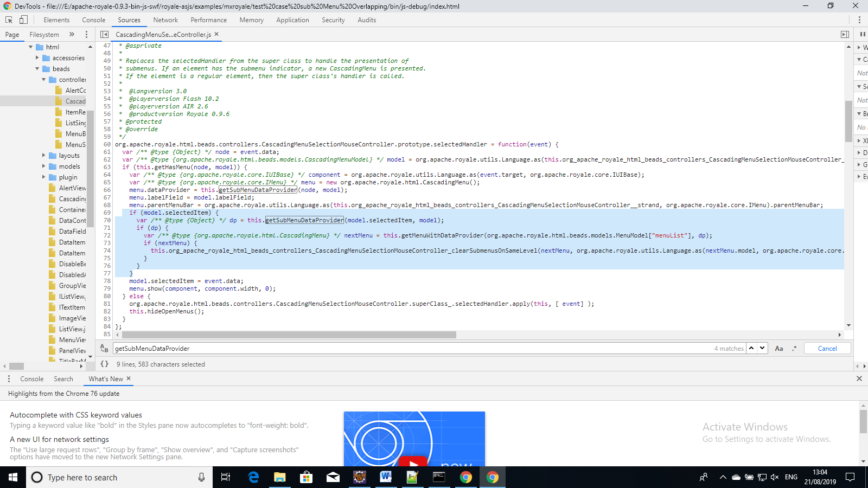868x488 pixels.
Task: Hide the file navigator sidebar
Action: (104, 34)
